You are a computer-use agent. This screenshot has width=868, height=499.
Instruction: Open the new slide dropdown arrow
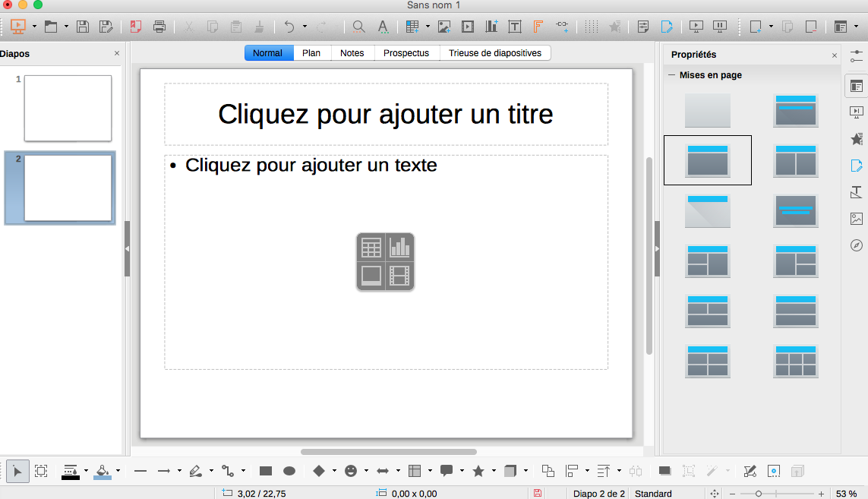(771, 26)
